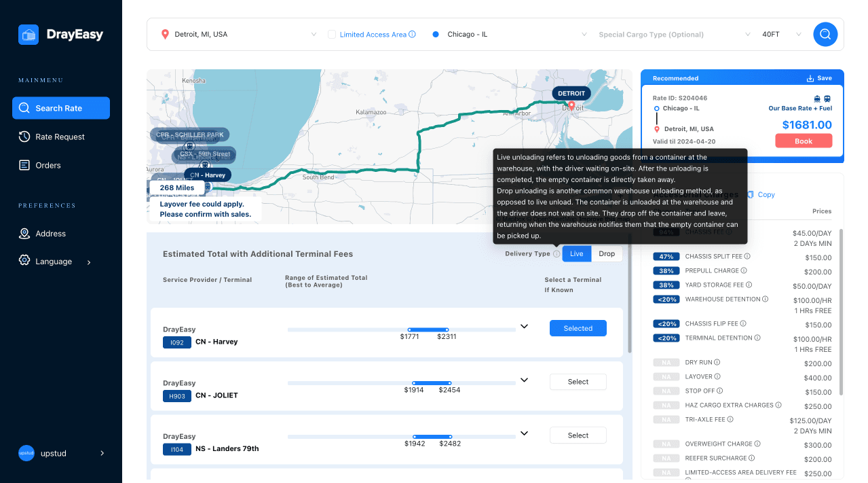Viewport: 868px width, 483px height.
Task: Click the NS - Landers 79th estimate range bar
Action: 402,437
